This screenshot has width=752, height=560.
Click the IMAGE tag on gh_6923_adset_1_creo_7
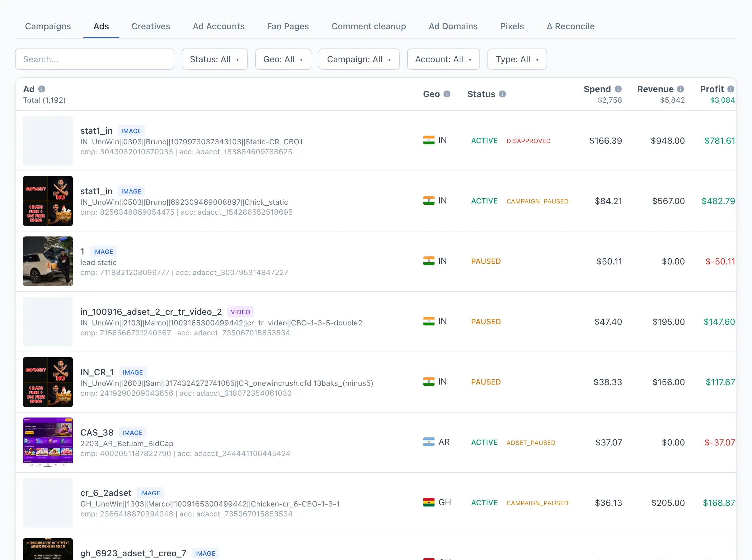pyautogui.click(x=205, y=553)
